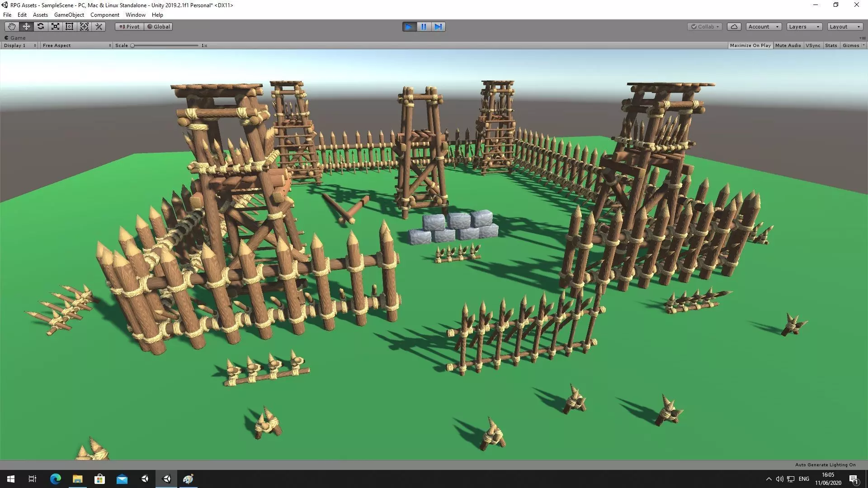Select the Rotate tool
The image size is (868, 488).
pos(41,27)
